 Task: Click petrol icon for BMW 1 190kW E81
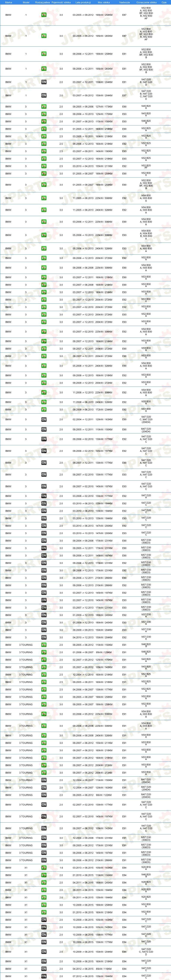(44, 54)
